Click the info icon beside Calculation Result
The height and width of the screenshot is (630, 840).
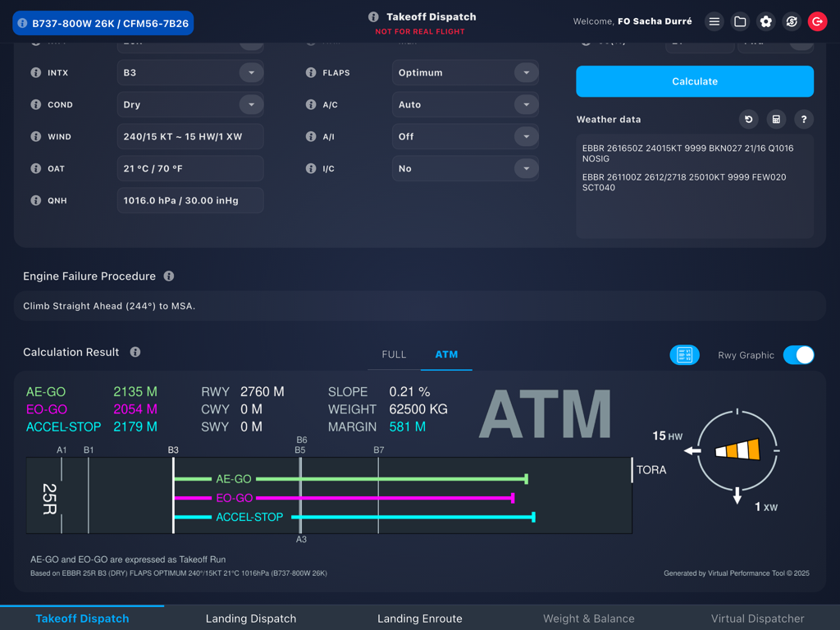(x=135, y=352)
